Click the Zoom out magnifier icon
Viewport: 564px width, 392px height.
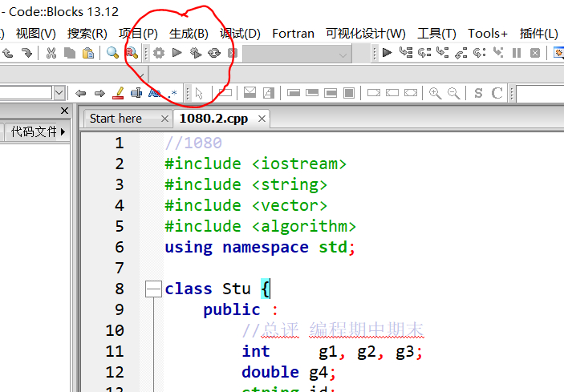tap(453, 93)
